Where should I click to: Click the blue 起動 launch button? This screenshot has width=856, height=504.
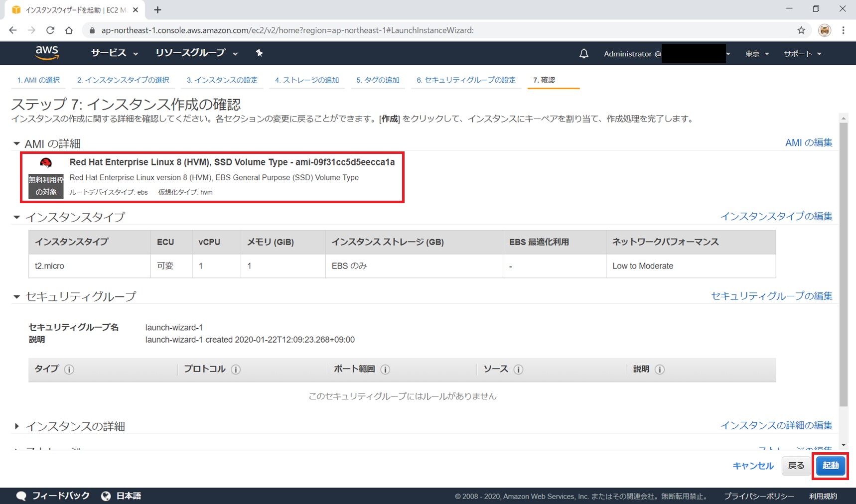(830, 466)
